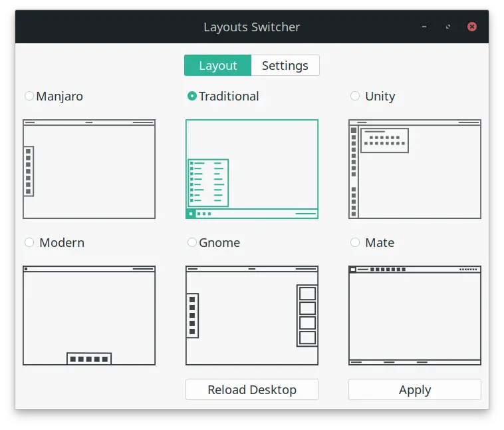This screenshot has width=504, height=430.
Task: Select the Traditional layout radio button
Action: (x=192, y=96)
